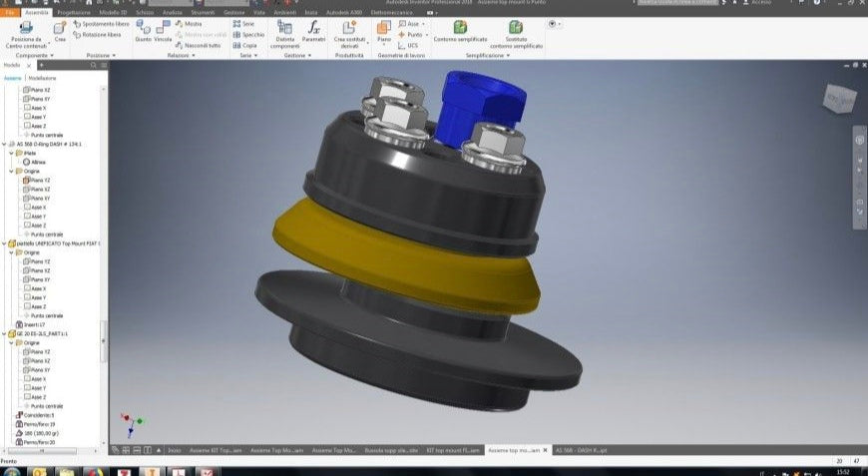Click Spostamento libero button
Viewport: 868px width, 476px height.
coord(102,24)
